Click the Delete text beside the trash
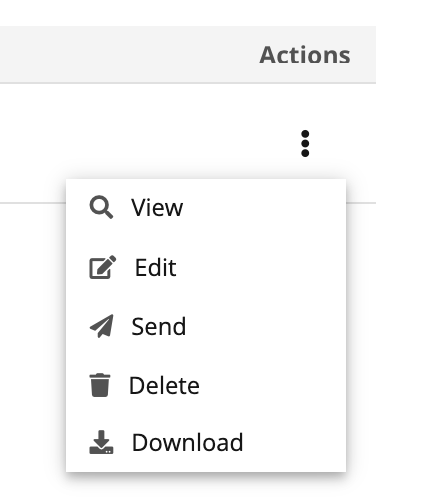The width and height of the screenshot is (440, 504). pyautogui.click(x=164, y=385)
